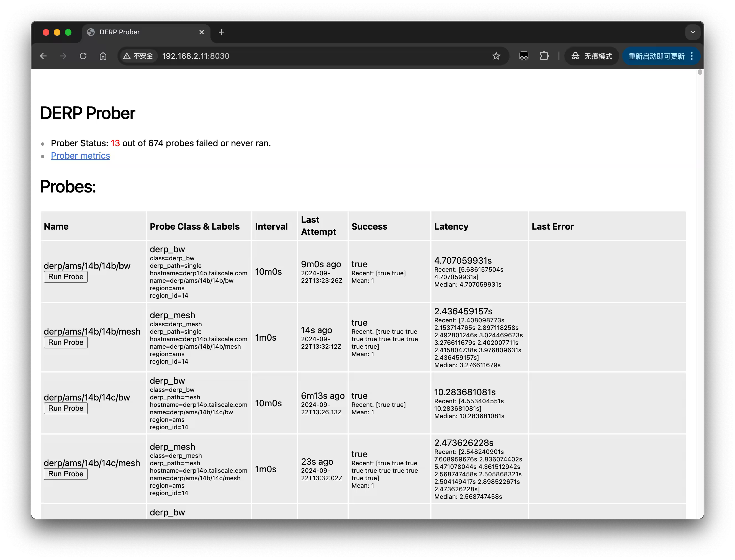This screenshot has height=560, width=735.
Task: Click Median: 3.276611679s text
Action: click(x=467, y=365)
